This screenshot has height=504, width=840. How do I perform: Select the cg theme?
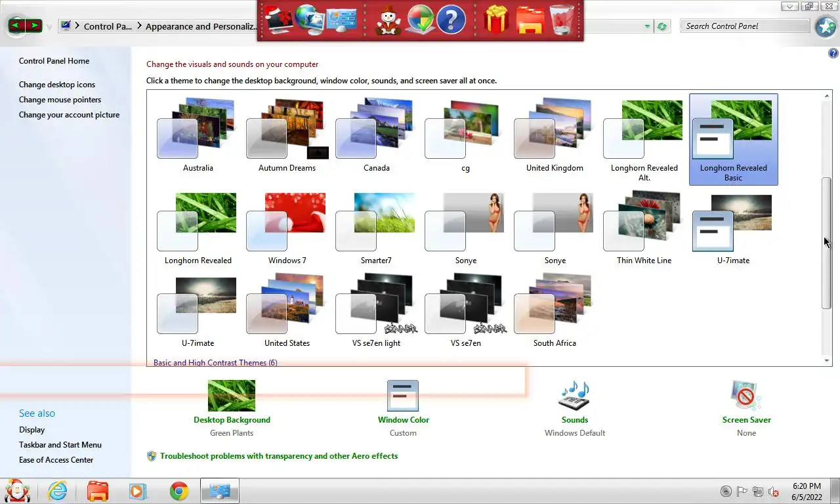465,136
